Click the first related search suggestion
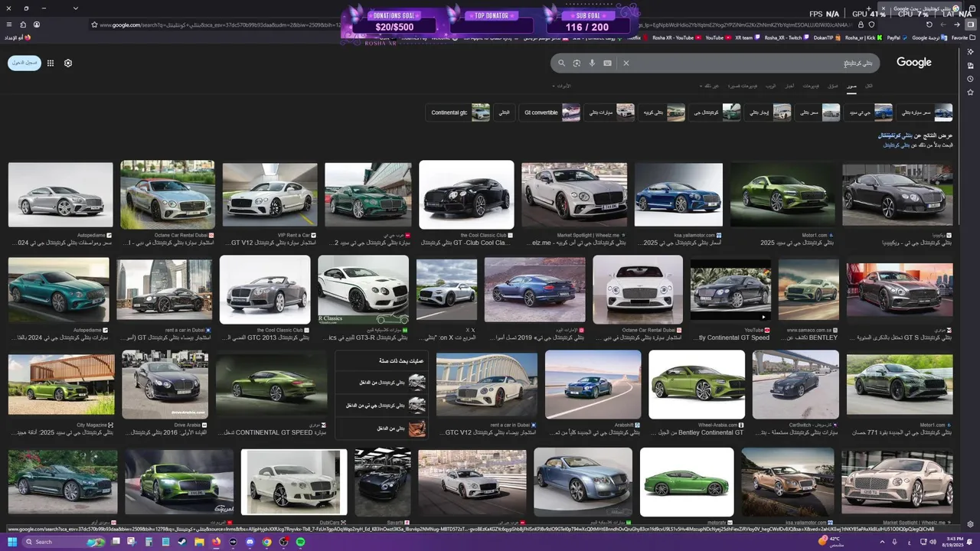980x551 pixels. point(381,382)
